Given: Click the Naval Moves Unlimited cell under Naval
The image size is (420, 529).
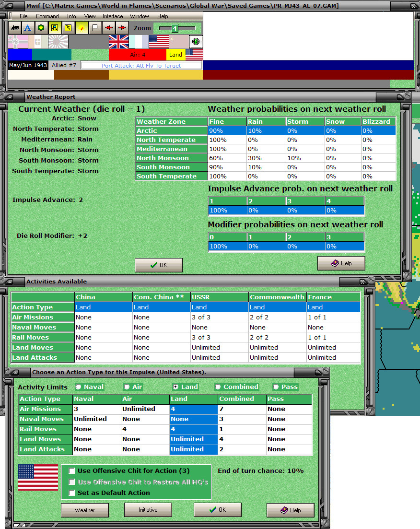Looking at the screenshot, I should coord(96,419).
